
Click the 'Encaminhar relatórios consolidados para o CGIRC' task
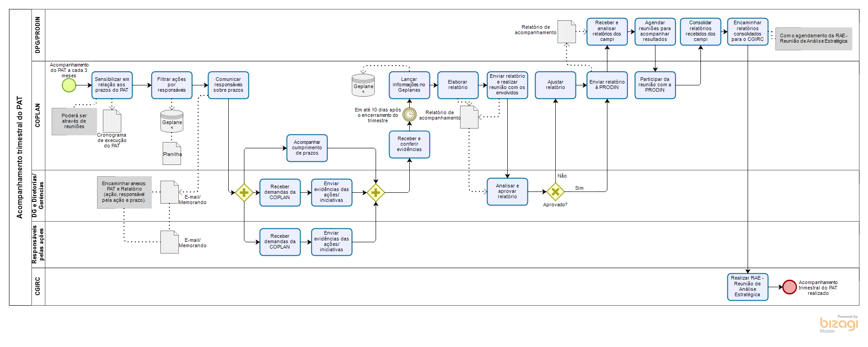748,31
